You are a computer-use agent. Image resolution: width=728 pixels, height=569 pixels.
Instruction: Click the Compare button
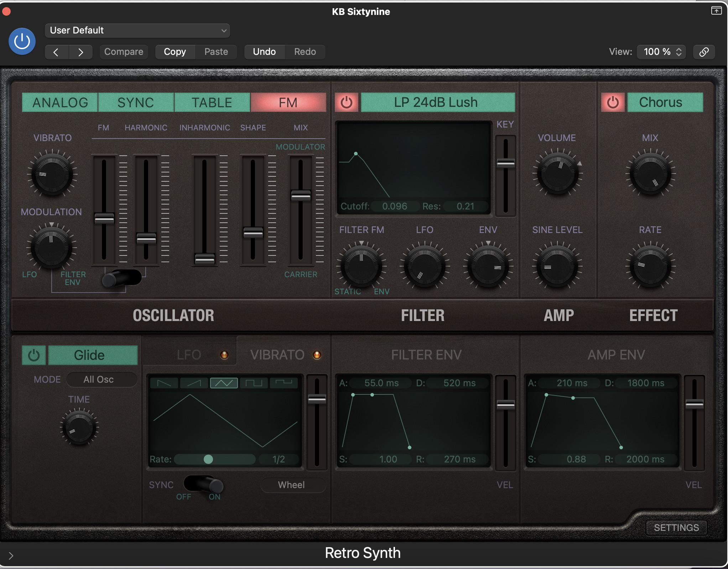point(124,52)
